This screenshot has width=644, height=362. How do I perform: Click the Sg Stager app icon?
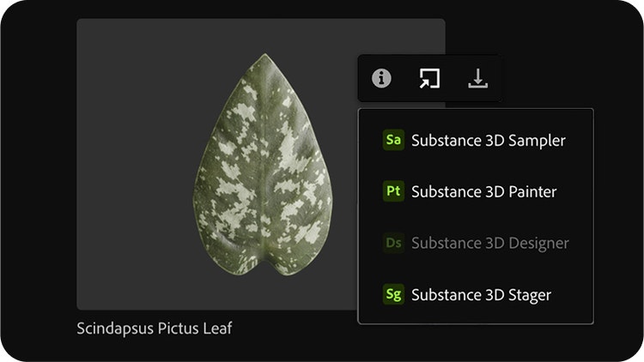393,294
